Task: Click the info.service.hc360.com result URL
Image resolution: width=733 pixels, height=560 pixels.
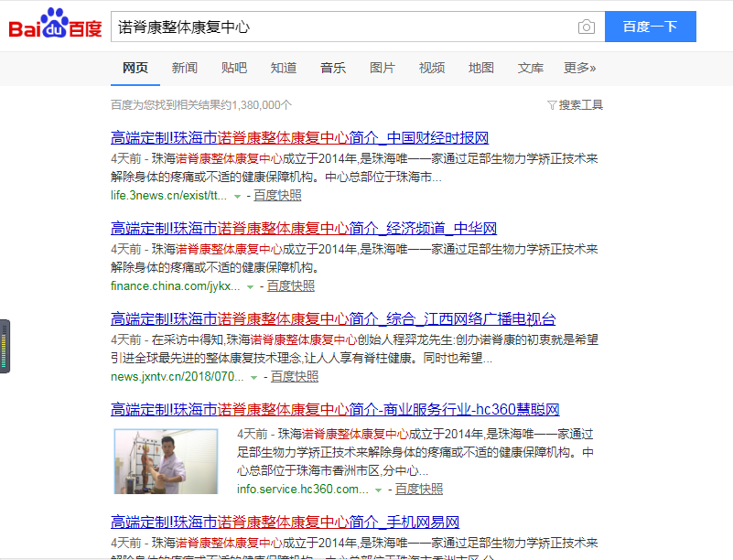Action: [x=303, y=490]
